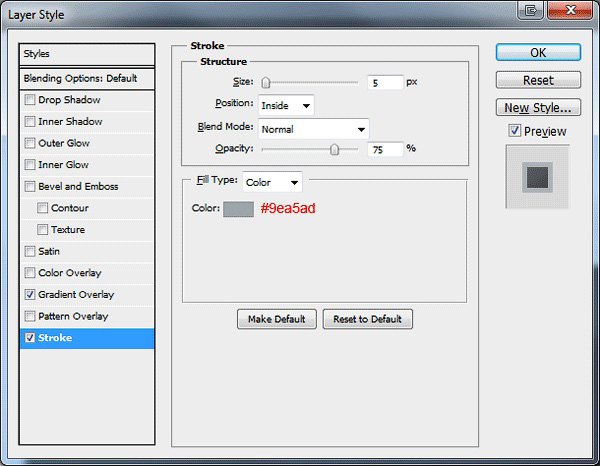
Task: Click the stroke Size slider handle
Action: pos(266,82)
